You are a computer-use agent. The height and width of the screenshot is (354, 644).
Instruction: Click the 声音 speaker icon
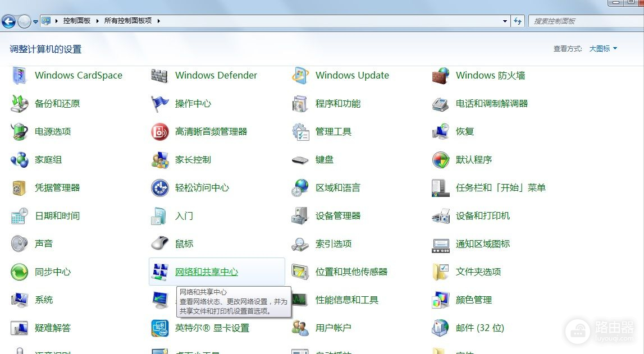(x=20, y=244)
